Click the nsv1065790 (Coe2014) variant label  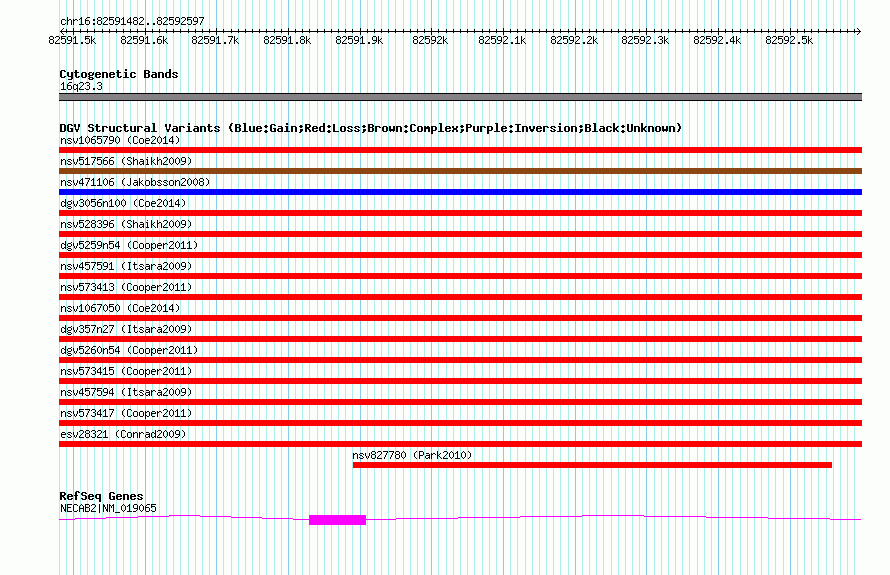[120, 140]
